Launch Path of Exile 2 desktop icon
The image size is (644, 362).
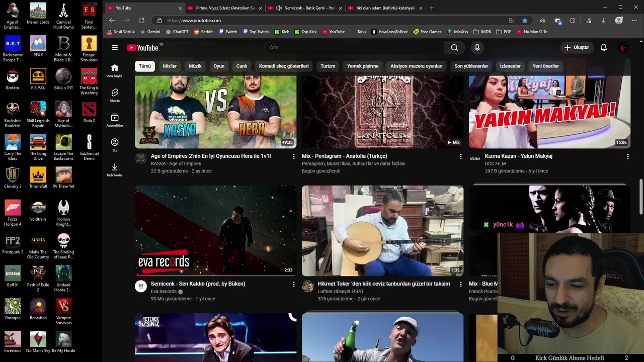tap(38, 279)
